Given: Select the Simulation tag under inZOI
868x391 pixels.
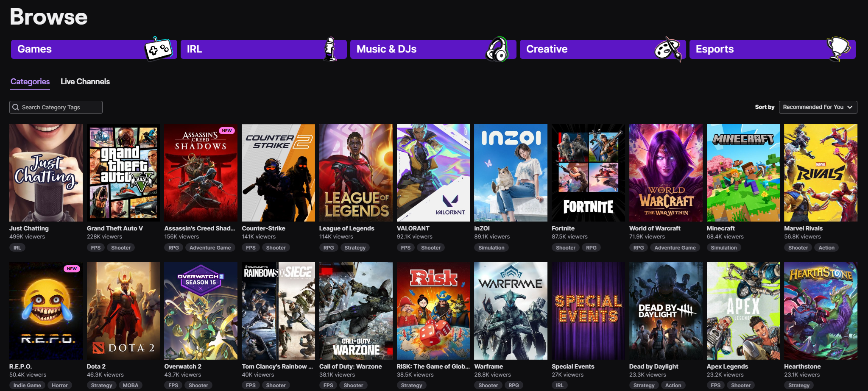Looking at the screenshot, I should click(491, 248).
